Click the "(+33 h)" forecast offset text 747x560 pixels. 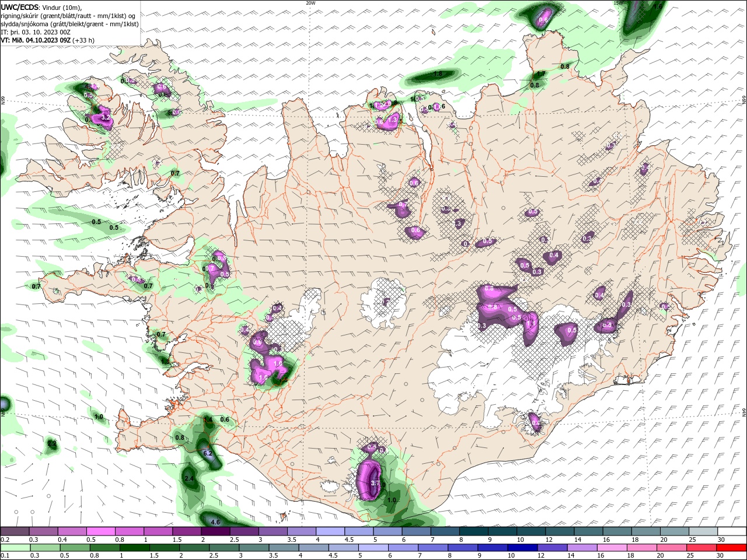point(85,40)
